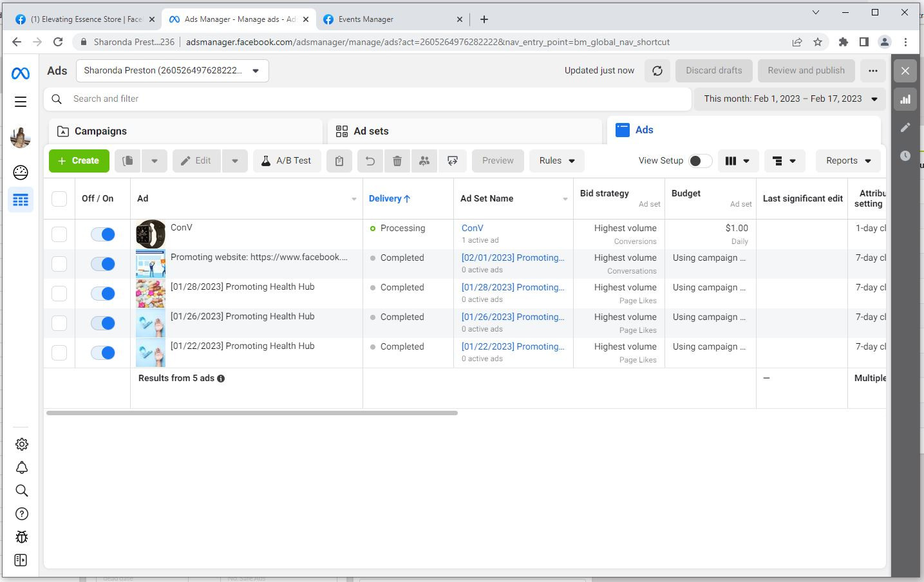Close the right side panel with X
Screen dimensions: 924x582
[x=905, y=71]
